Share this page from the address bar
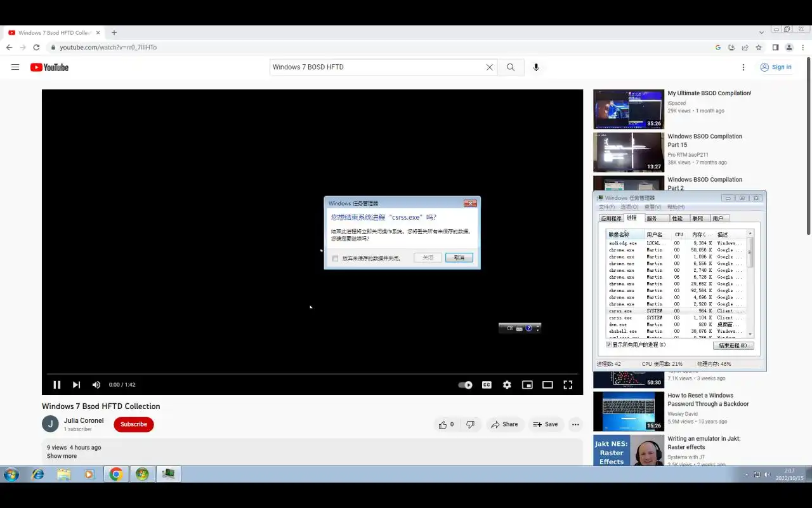The height and width of the screenshot is (508, 812). pyautogui.click(x=745, y=48)
